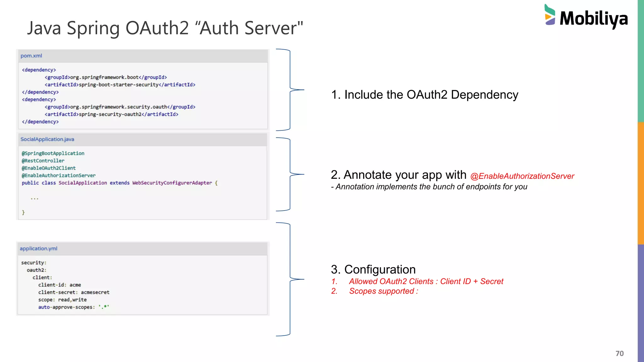
Task: Click the Include the OAuth2 Dependency heading
Action: pyautogui.click(x=425, y=95)
